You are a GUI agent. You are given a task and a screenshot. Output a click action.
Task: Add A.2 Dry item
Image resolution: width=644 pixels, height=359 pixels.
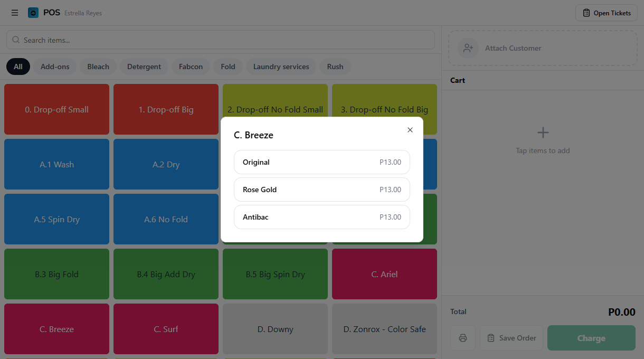click(166, 164)
